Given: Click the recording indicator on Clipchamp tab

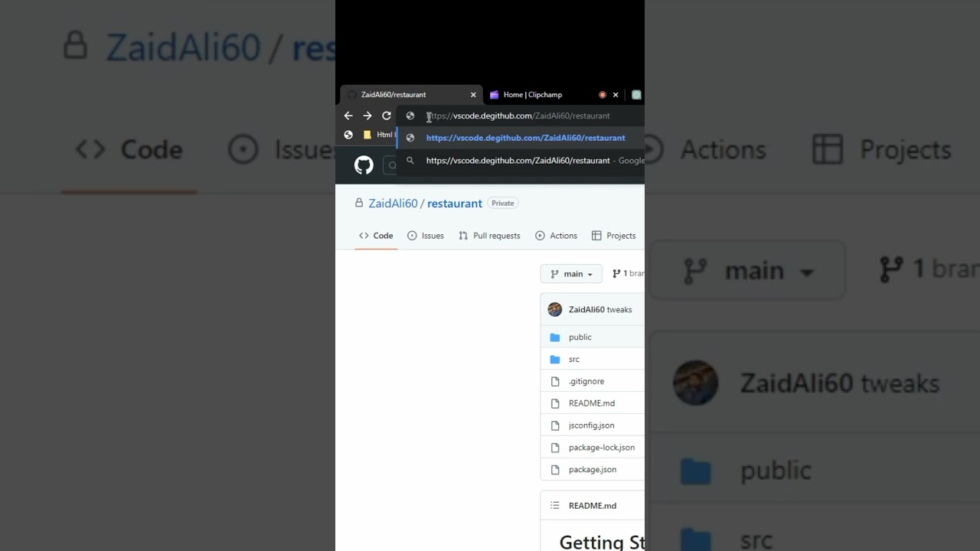Looking at the screenshot, I should (x=603, y=95).
